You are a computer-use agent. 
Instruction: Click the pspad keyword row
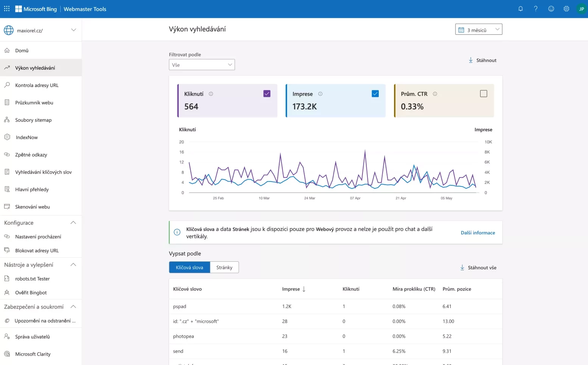pos(336,306)
